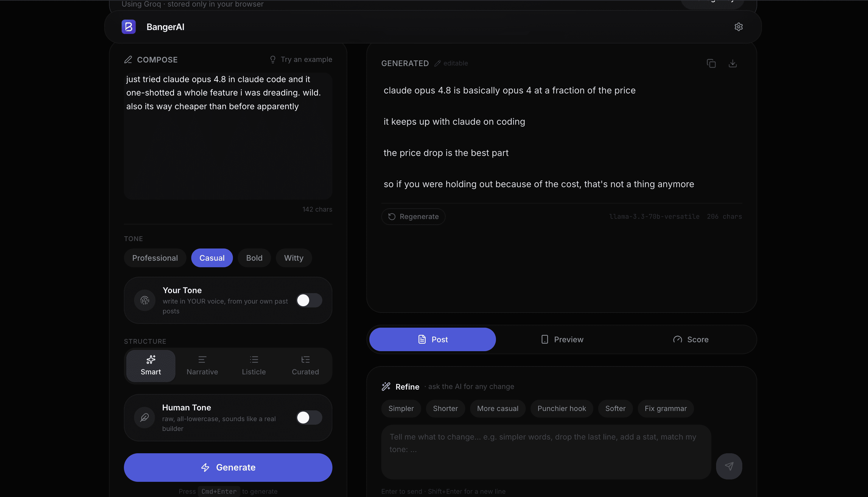Click the BangerAI title text
Image resolution: width=868 pixels, height=497 pixels.
pos(165,27)
